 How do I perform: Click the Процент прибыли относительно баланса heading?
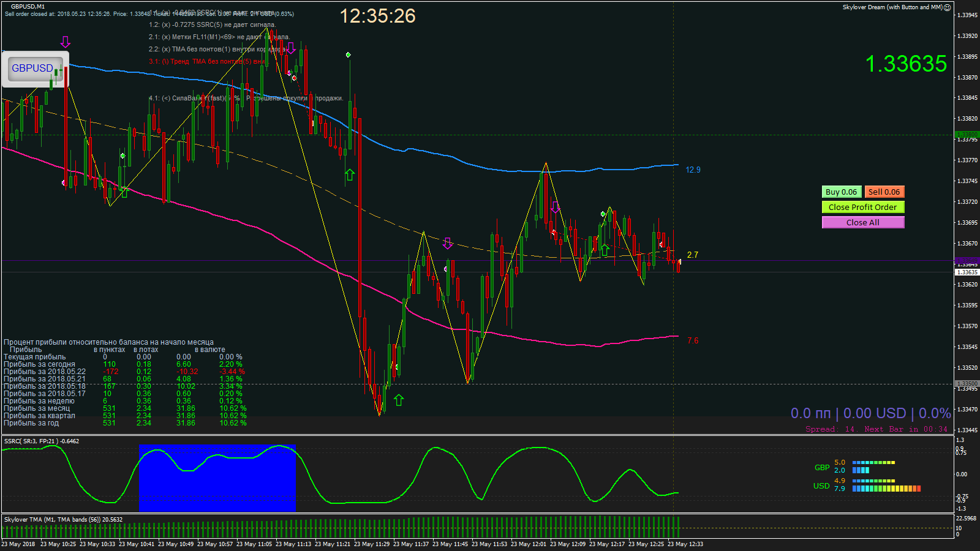[108, 342]
